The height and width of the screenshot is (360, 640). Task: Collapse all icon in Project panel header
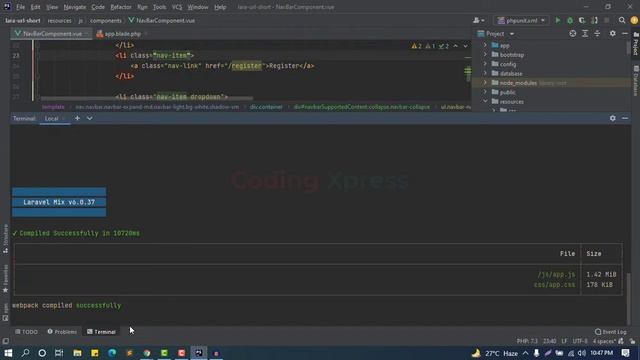point(597,33)
